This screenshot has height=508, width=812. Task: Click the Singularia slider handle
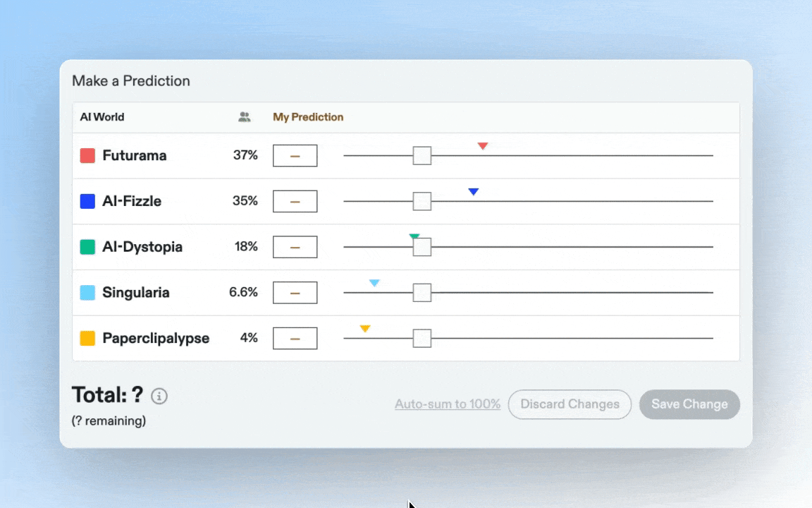[x=422, y=292]
